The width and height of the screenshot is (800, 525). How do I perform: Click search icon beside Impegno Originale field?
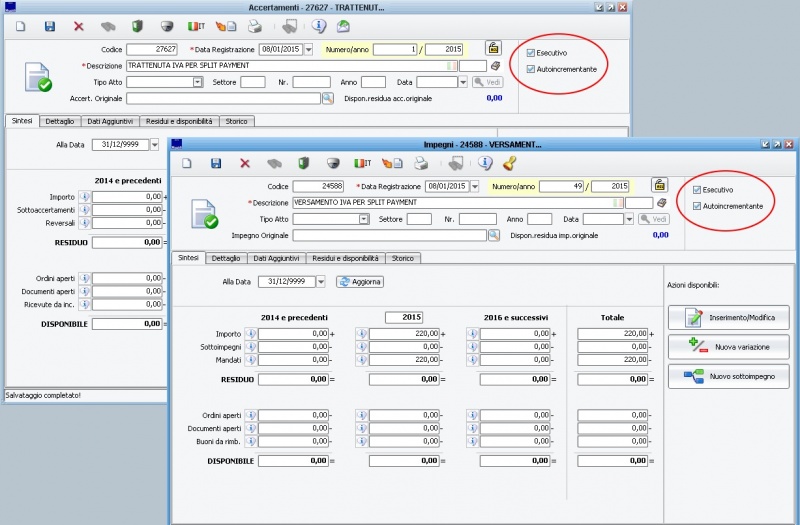493,235
